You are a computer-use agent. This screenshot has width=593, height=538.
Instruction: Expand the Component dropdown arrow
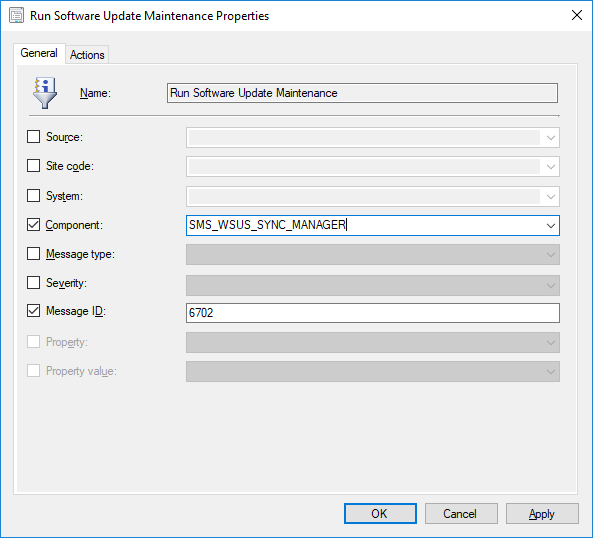pyautogui.click(x=550, y=226)
